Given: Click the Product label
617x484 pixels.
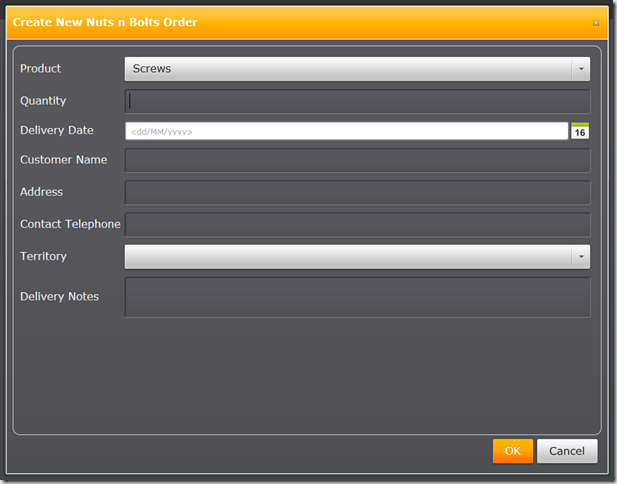Looking at the screenshot, I should [x=41, y=68].
